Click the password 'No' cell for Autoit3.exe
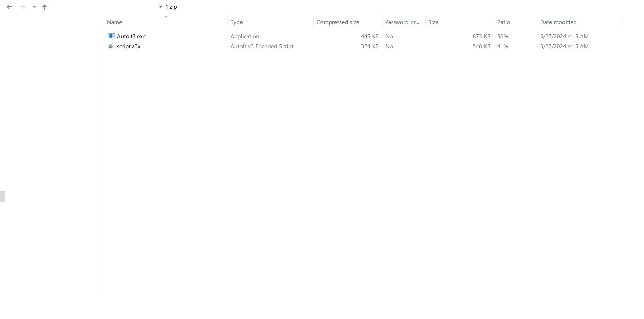The image size is (644, 319). [389, 36]
